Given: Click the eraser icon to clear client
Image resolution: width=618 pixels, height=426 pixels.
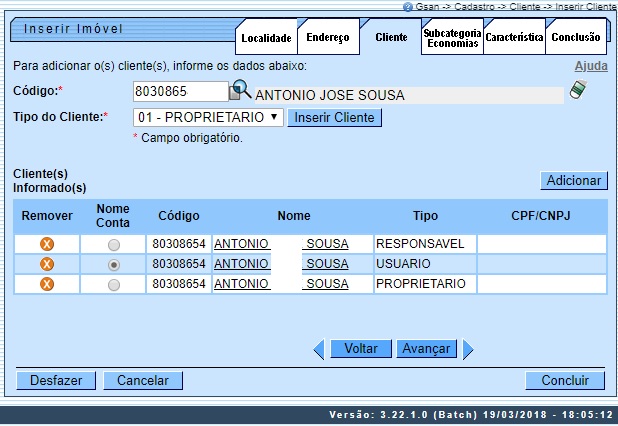Looking at the screenshot, I should pos(579,91).
